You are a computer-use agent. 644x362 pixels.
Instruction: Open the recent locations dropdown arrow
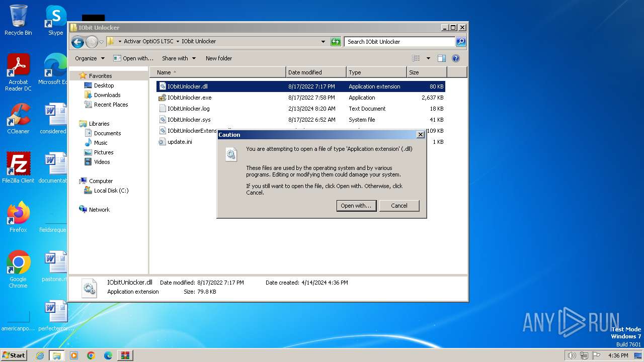tap(101, 42)
